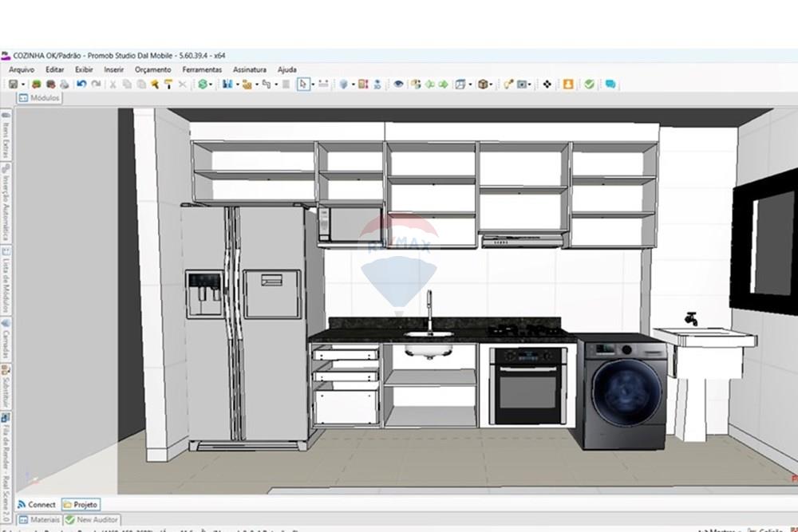This screenshot has height=532, width=798.
Task: Click the four-arrow pan tool icon
Action: pyautogui.click(x=547, y=84)
